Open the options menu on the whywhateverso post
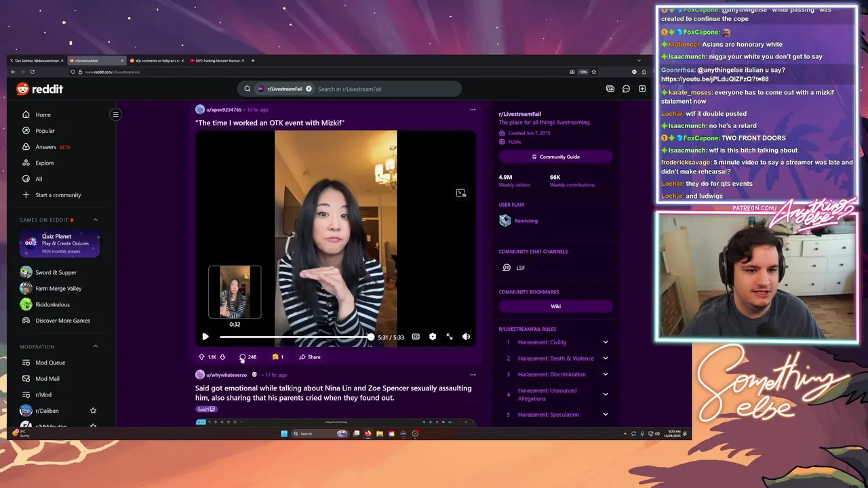868x488 pixels. coord(473,375)
